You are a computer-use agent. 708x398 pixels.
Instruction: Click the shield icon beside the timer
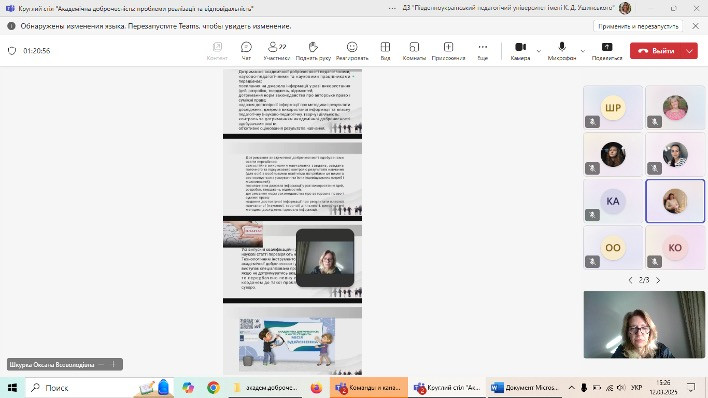click(12, 51)
